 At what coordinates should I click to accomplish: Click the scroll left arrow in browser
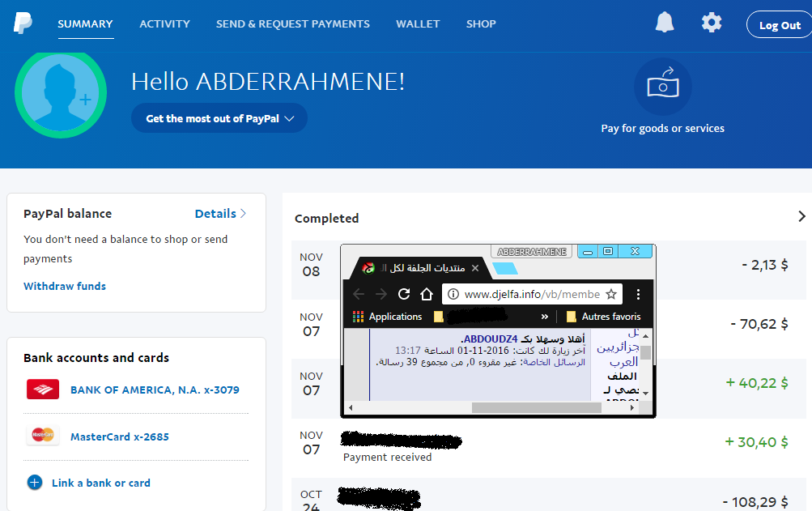tap(351, 408)
